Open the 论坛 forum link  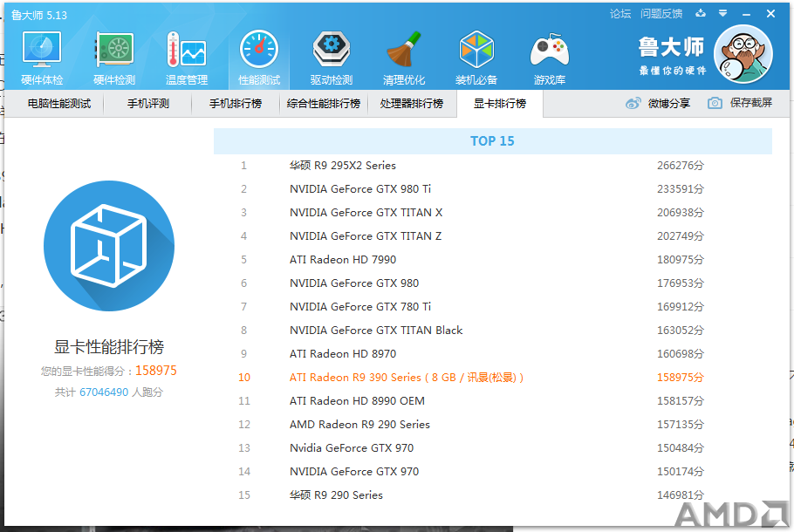click(620, 14)
